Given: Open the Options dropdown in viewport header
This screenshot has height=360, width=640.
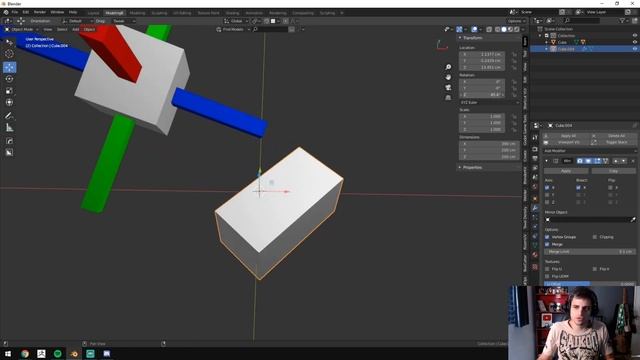Looking at the screenshot, I should click(516, 21).
